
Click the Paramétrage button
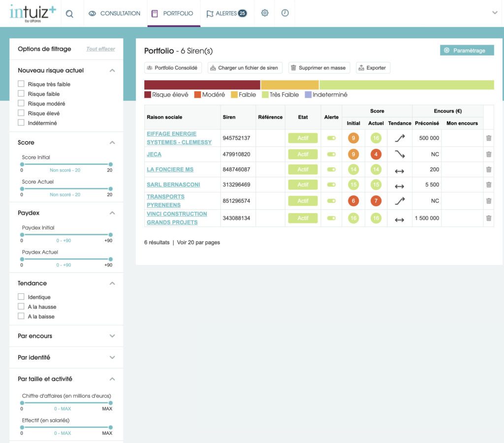(467, 51)
